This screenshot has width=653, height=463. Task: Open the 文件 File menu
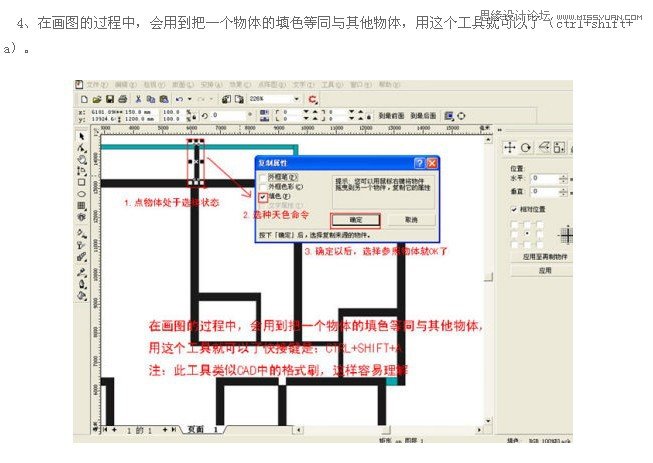point(97,85)
